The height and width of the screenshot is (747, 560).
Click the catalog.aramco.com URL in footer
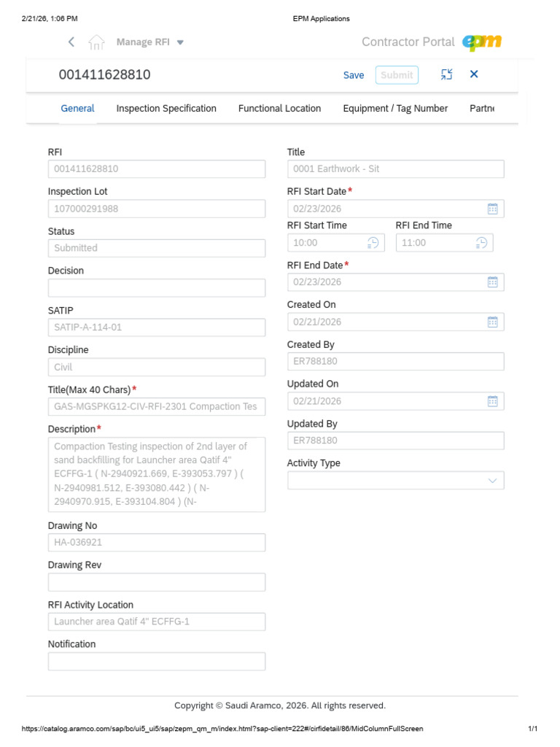tap(222, 729)
